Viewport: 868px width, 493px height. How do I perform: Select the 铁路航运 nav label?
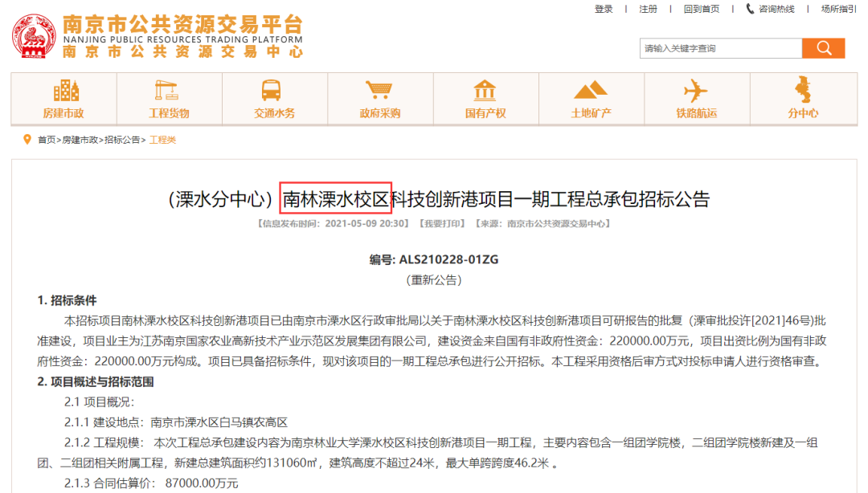pos(696,113)
